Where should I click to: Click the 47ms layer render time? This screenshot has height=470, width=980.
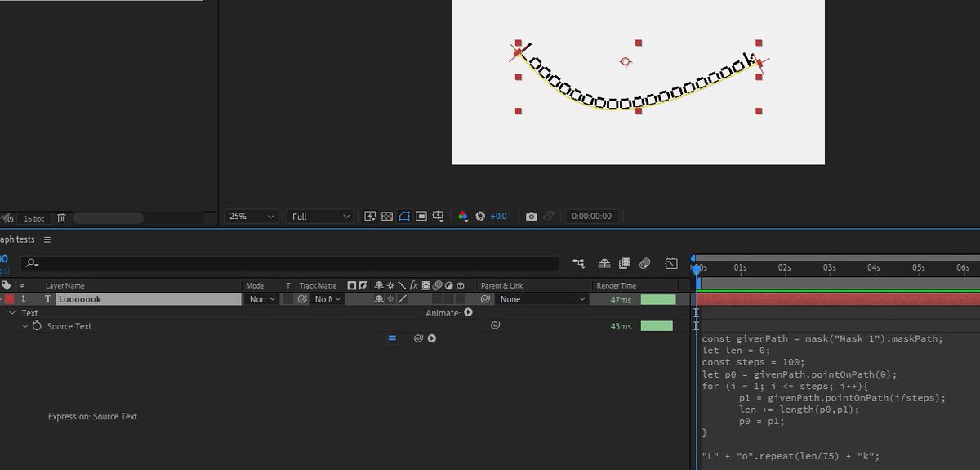621,300
